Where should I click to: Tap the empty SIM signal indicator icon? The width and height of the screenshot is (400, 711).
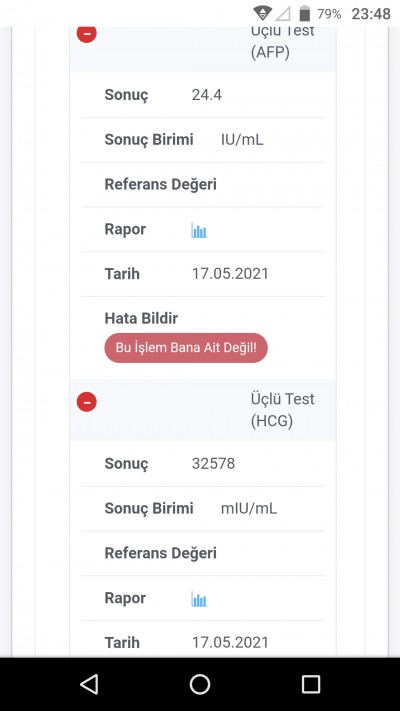(x=283, y=14)
